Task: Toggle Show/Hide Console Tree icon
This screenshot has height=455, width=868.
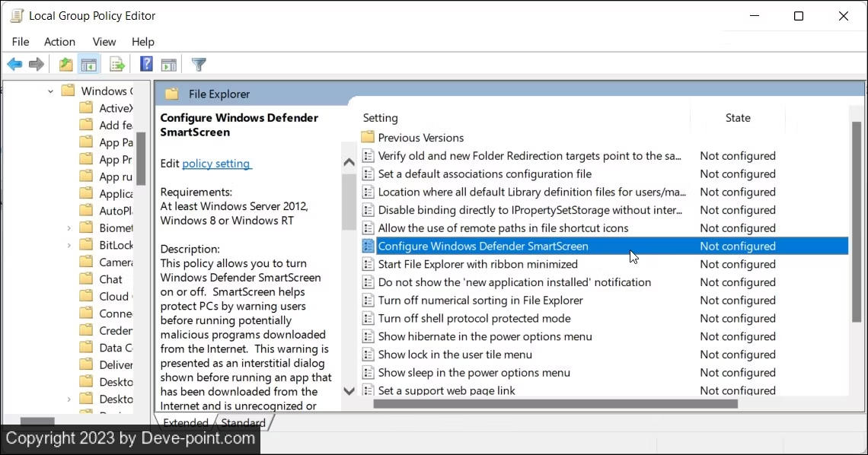Action: [x=88, y=65]
